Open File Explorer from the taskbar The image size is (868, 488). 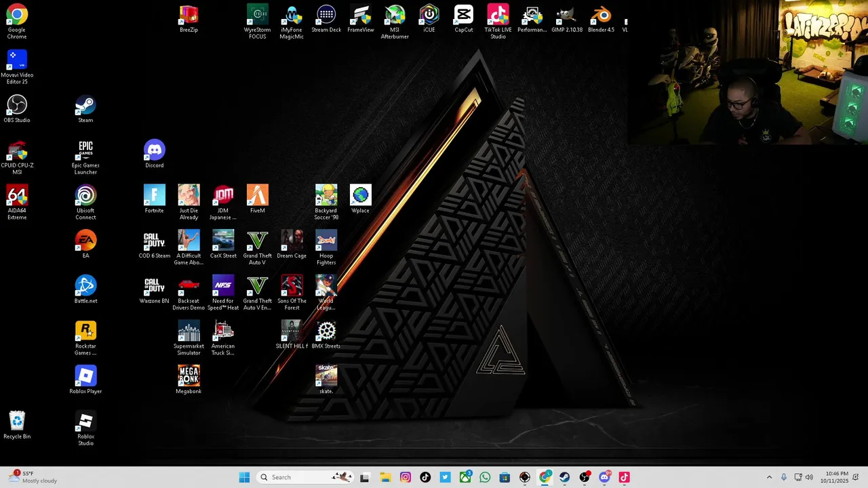pyautogui.click(x=385, y=477)
